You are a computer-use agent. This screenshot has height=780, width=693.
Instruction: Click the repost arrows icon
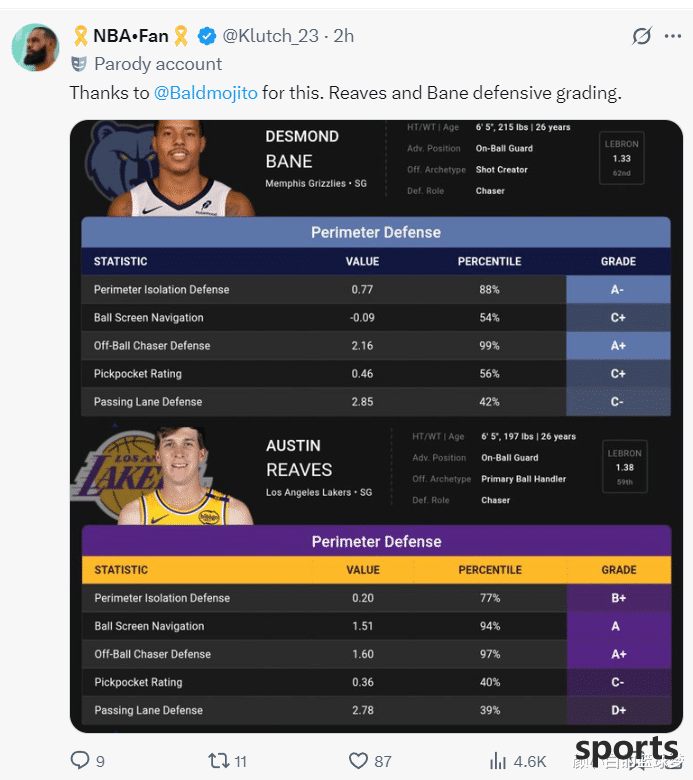[218, 761]
